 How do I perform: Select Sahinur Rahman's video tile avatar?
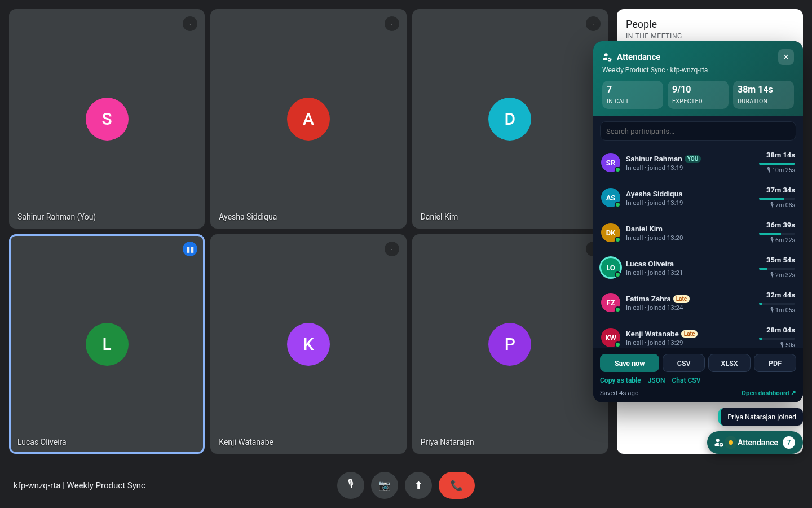(107, 119)
